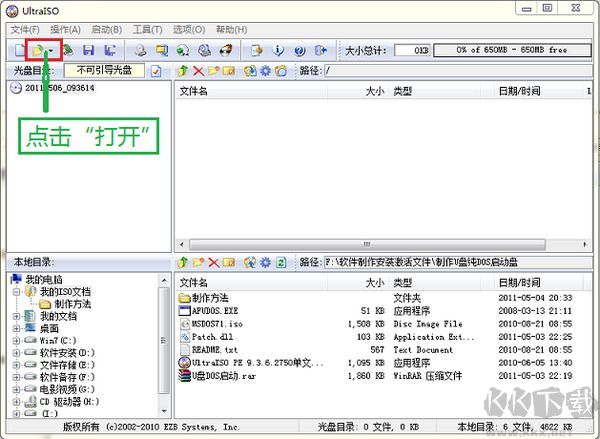Click the New file toolbar icon
This screenshot has width=600, height=439.
[x=19, y=50]
